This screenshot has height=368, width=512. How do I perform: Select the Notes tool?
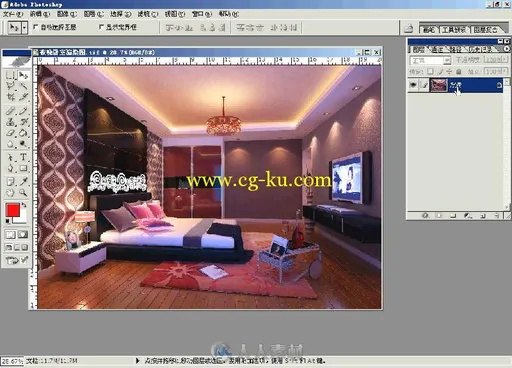click(10, 182)
